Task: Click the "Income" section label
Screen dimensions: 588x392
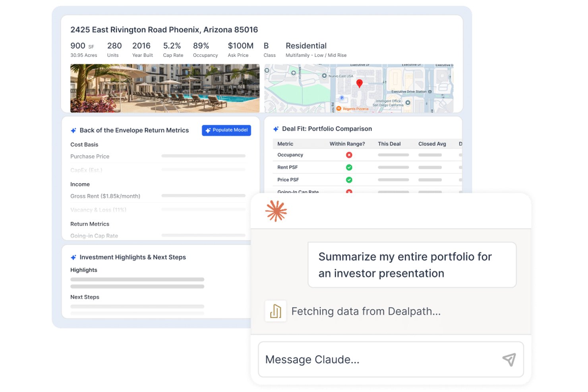Action: point(80,184)
